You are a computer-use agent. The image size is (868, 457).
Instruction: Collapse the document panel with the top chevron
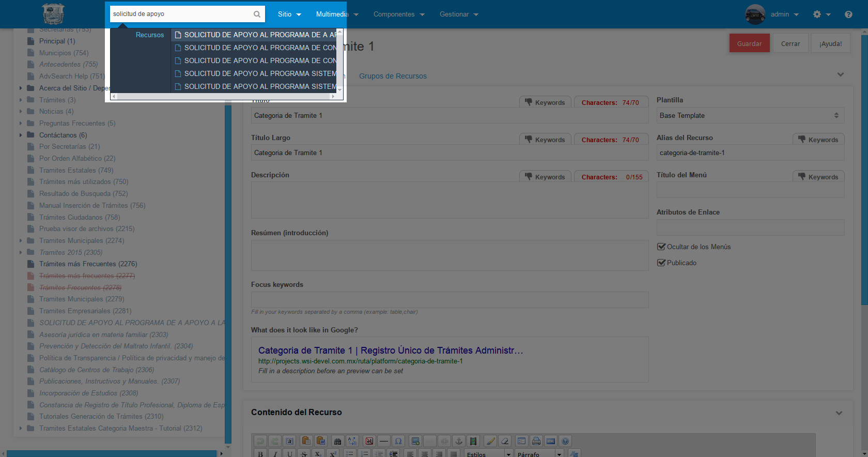(x=841, y=74)
